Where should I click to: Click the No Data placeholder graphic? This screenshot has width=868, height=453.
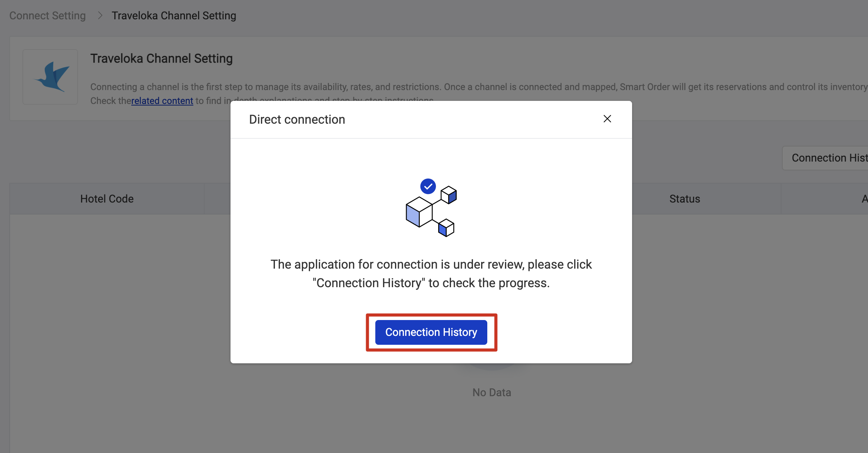491,367
